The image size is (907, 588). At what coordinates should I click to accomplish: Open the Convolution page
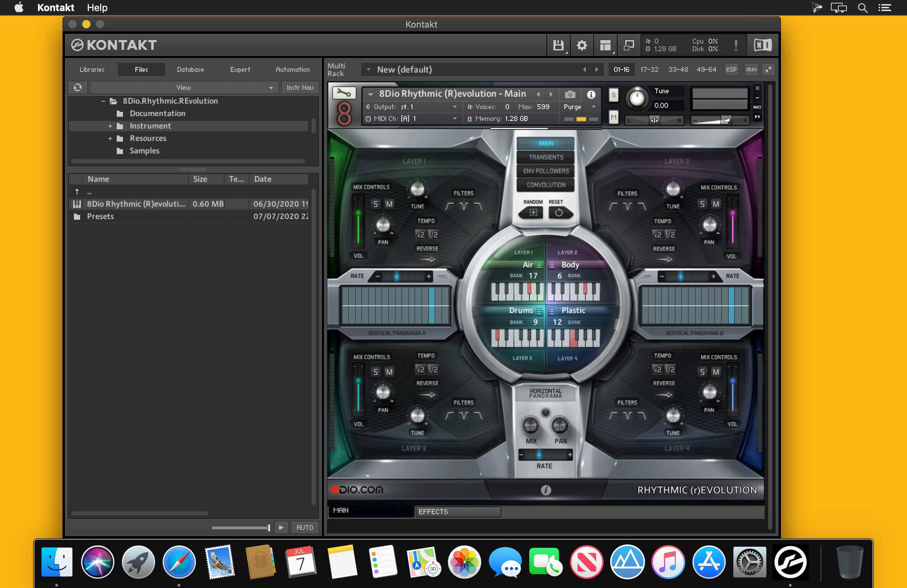coord(546,185)
